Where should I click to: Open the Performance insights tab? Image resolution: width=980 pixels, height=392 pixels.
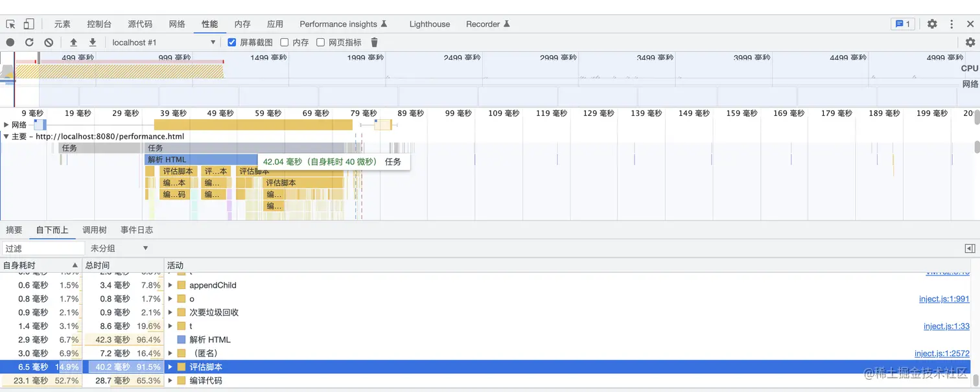[x=344, y=24]
